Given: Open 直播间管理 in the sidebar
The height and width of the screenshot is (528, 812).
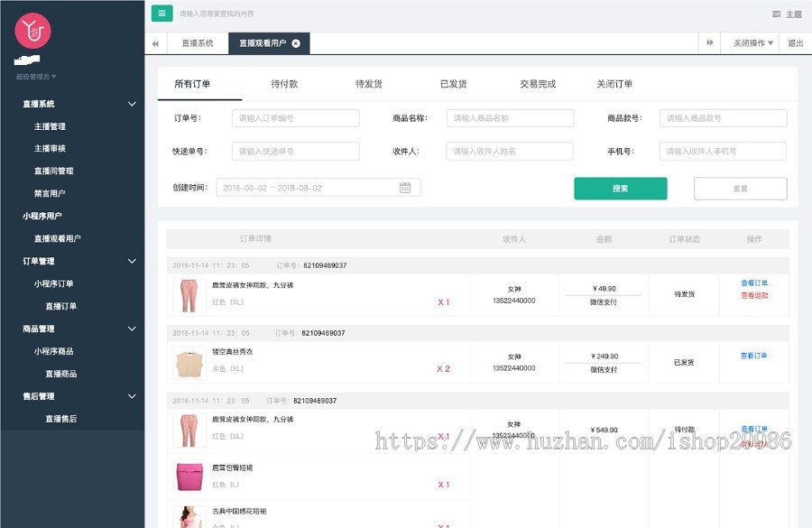Looking at the screenshot, I should click(54, 171).
